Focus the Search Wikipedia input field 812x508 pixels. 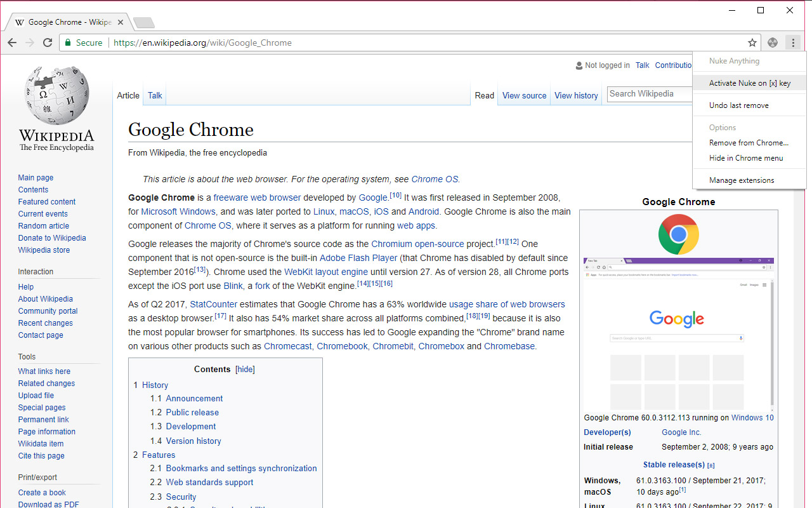[x=650, y=94]
